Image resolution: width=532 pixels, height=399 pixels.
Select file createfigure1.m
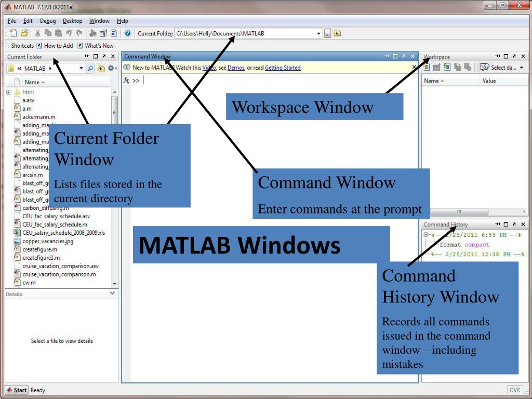tap(41, 258)
